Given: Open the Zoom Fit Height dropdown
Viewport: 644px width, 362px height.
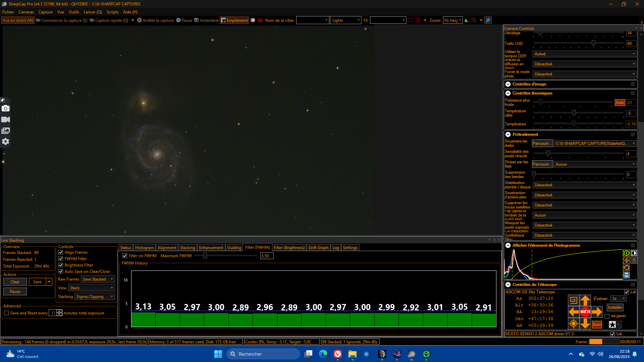Looking at the screenshot, I should point(453,20).
